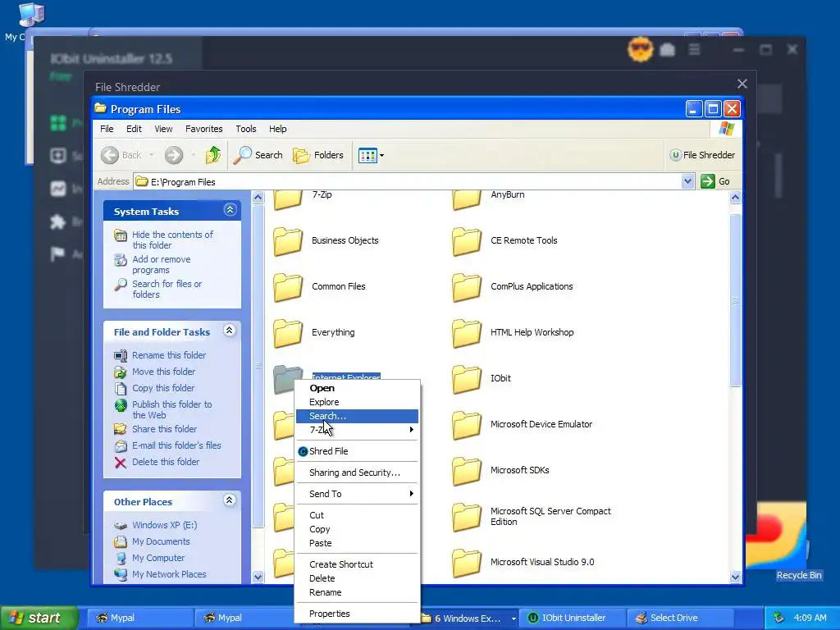Image resolution: width=840 pixels, height=630 pixels.
Task: Click Add or remove programs link
Action: click(x=162, y=265)
